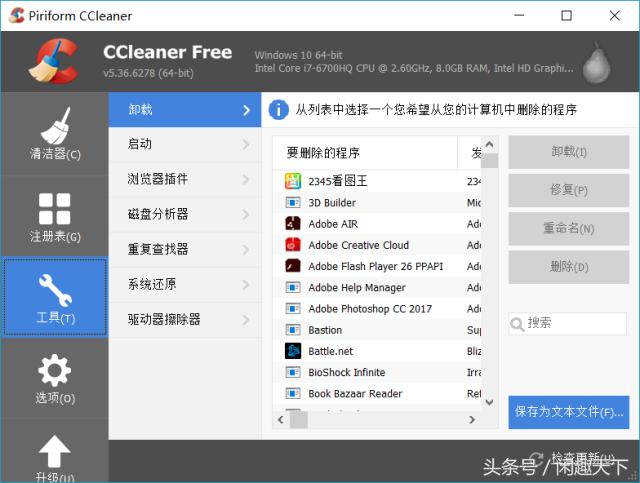Click the chevron beside 浏览器插件
This screenshot has width=640, height=483.
point(246,179)
